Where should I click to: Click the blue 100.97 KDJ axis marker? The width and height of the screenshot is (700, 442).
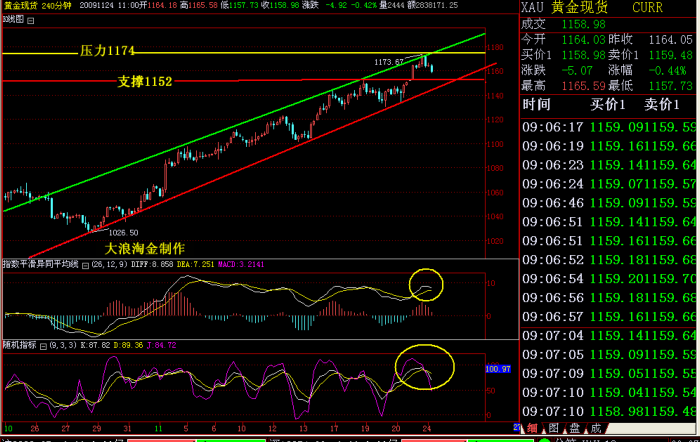pyautogui.click(x=498, y=369)
